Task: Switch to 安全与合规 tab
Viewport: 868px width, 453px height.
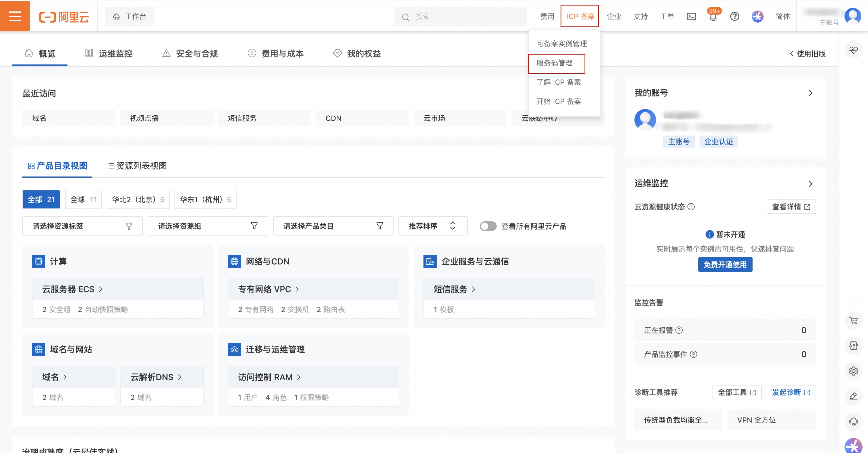Action: pyautogui.click(x=190, y=54)
